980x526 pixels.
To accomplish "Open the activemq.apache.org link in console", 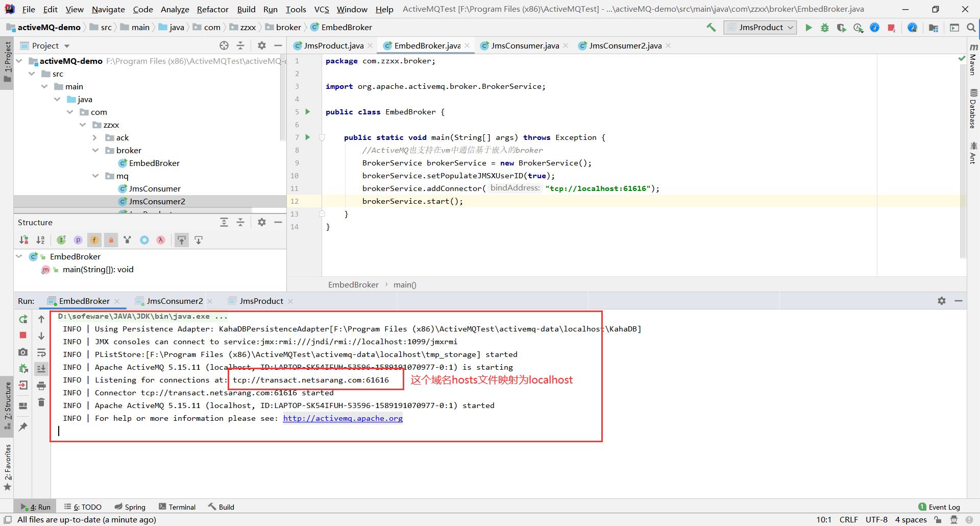I will pyautogui.click(x=342, y=418).
